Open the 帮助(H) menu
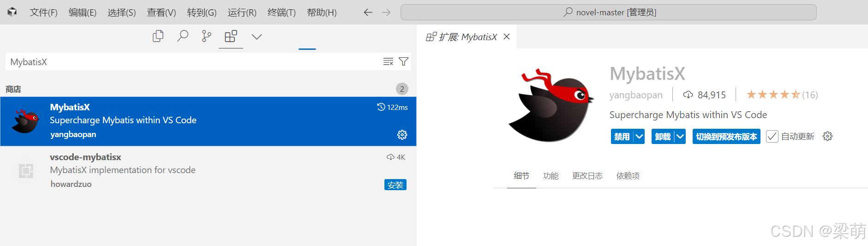 click(322, 12)
